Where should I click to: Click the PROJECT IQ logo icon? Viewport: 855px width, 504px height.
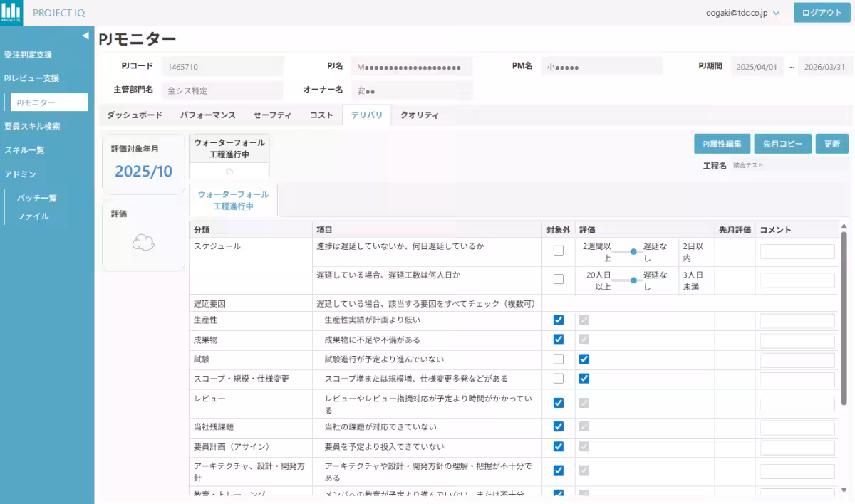click(x=11, y=12)
